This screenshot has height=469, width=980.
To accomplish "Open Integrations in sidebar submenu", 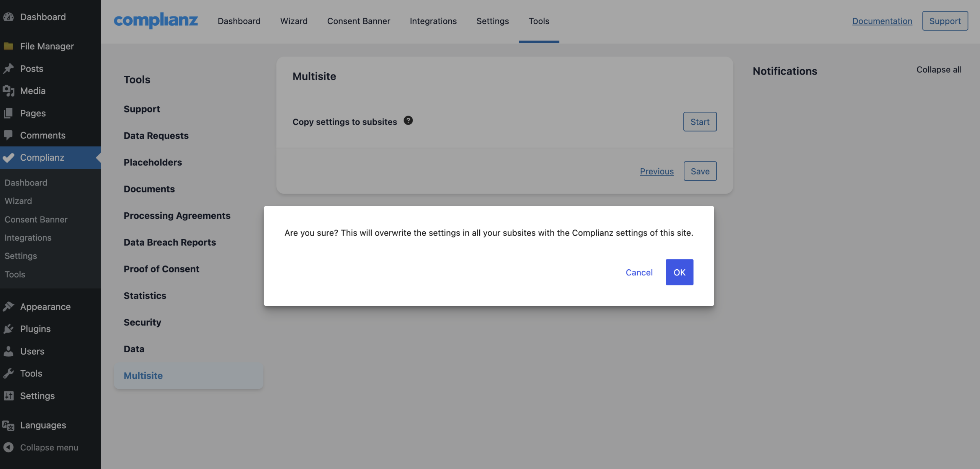I will coord(28,238).
